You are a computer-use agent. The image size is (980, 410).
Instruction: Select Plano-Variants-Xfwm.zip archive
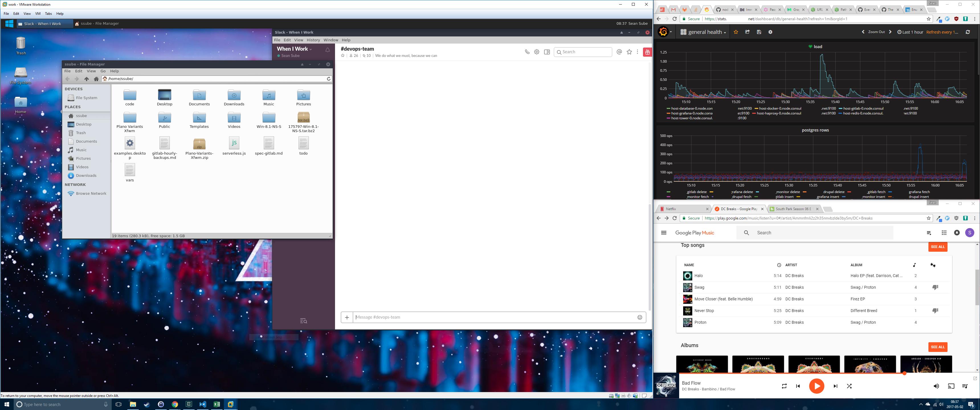point(199,148)
